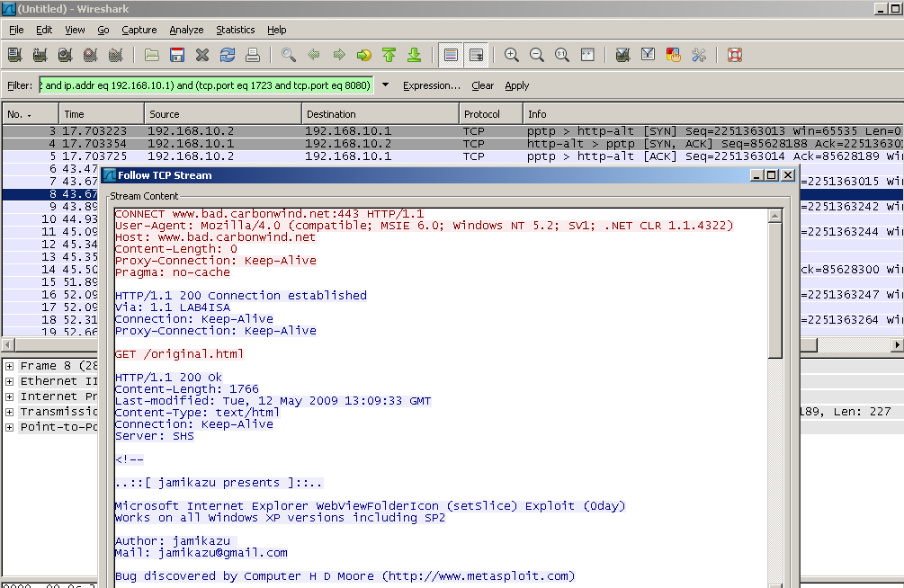Expand the Transmission Control tree node

point(9,412)
